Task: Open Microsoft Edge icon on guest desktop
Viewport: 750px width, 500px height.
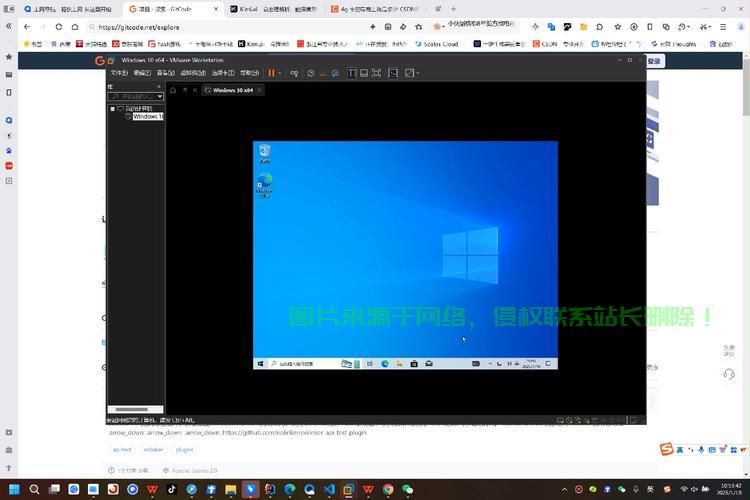Action: coord(264,184)
